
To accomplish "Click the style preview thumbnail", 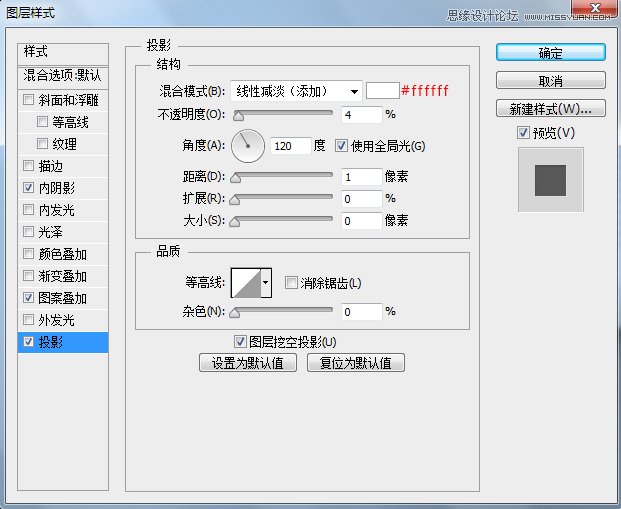I will 551,180.
